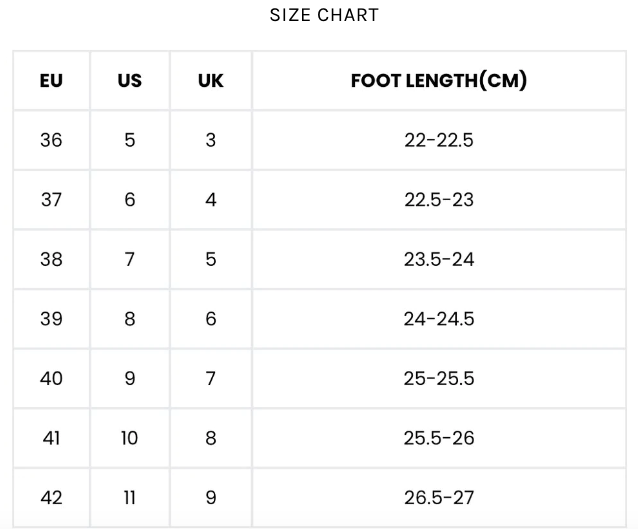Select EU size 36 cell
Screen dimensions: 638x529
[x=51, y=140]
